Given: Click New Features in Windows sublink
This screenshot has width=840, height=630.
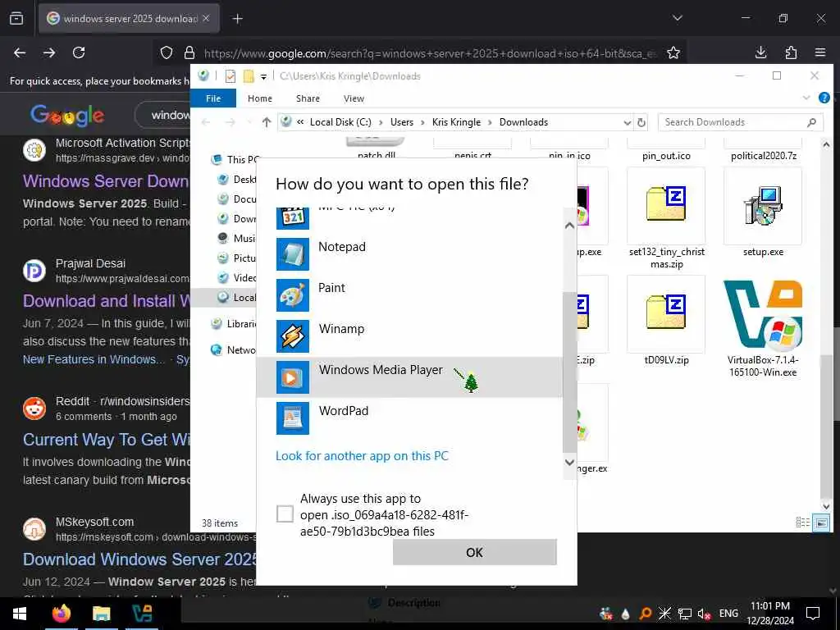Looking at the screenshot, I should [94, 359].
